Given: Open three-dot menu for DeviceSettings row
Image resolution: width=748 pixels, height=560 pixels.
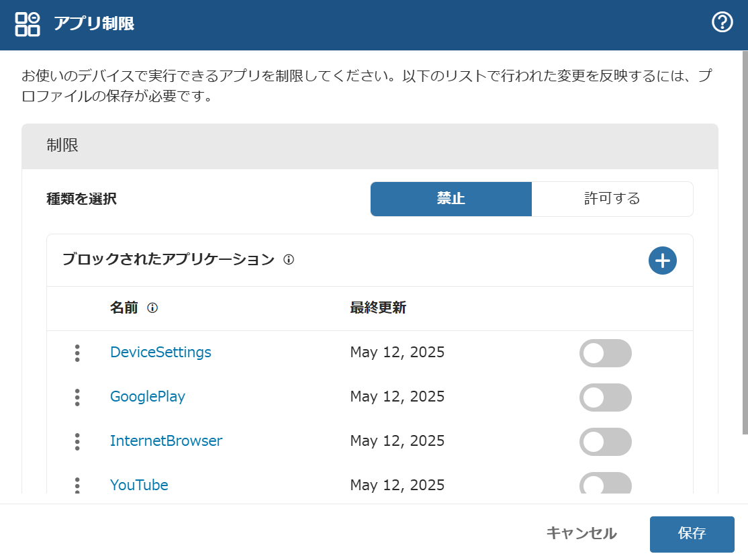Looking at the screenshot, I should (77, 353).
